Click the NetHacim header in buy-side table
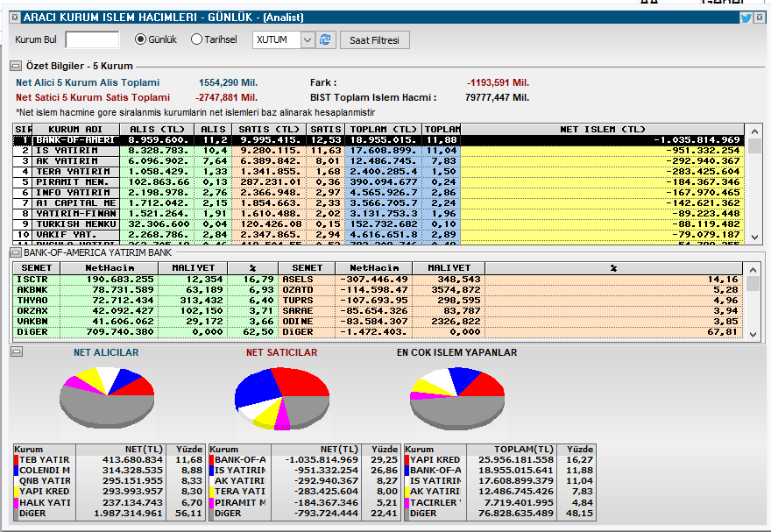The image size is (771, 532). pos(110,268)
